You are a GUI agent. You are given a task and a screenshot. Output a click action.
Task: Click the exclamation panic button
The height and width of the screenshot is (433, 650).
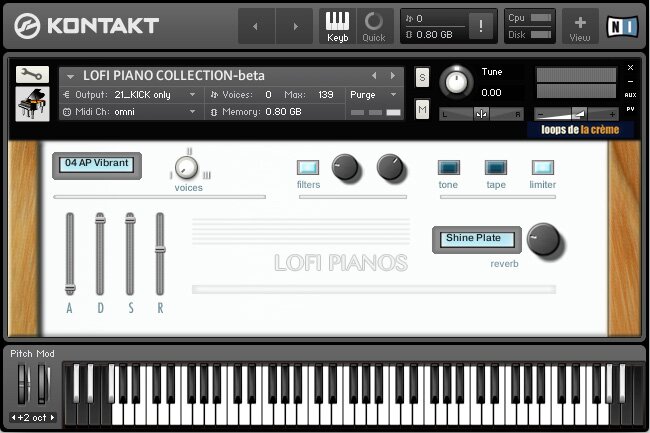[481, 26]
